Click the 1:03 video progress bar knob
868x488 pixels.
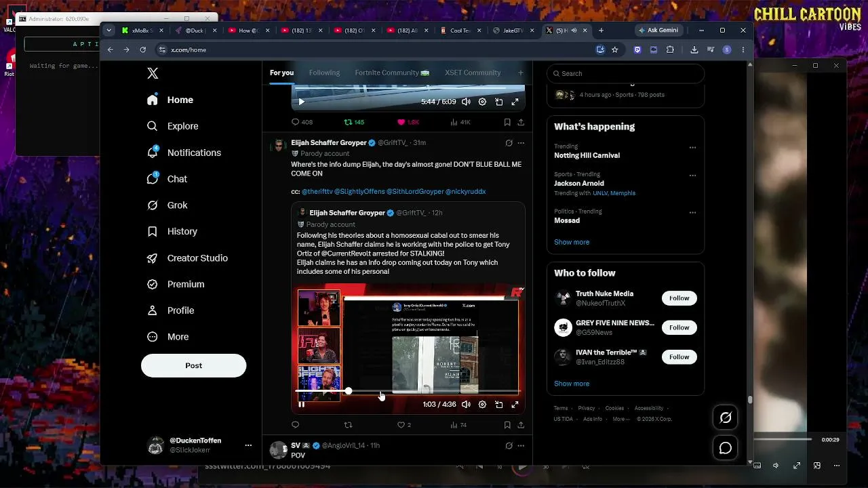[348, 391]
